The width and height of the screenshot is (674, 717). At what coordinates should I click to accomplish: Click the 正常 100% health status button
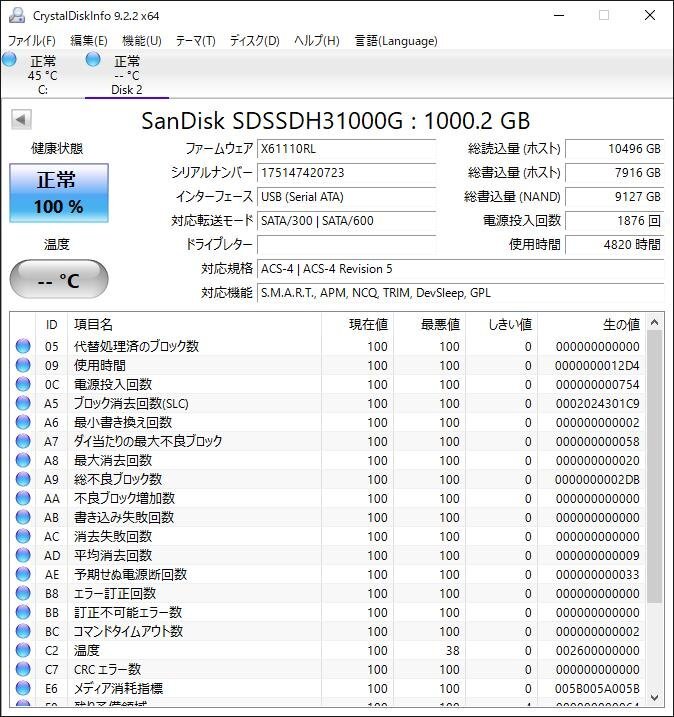[59, 193]
